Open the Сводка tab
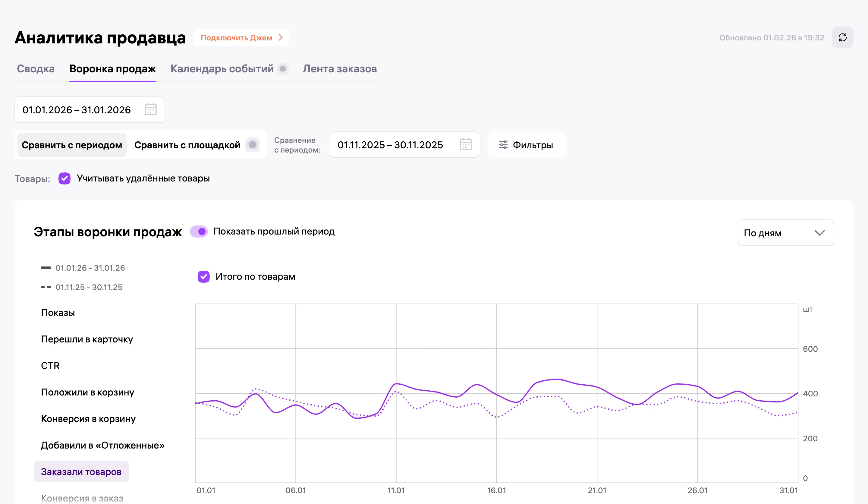The width and height of the screenshot is (868, 504). coord(36,69)
